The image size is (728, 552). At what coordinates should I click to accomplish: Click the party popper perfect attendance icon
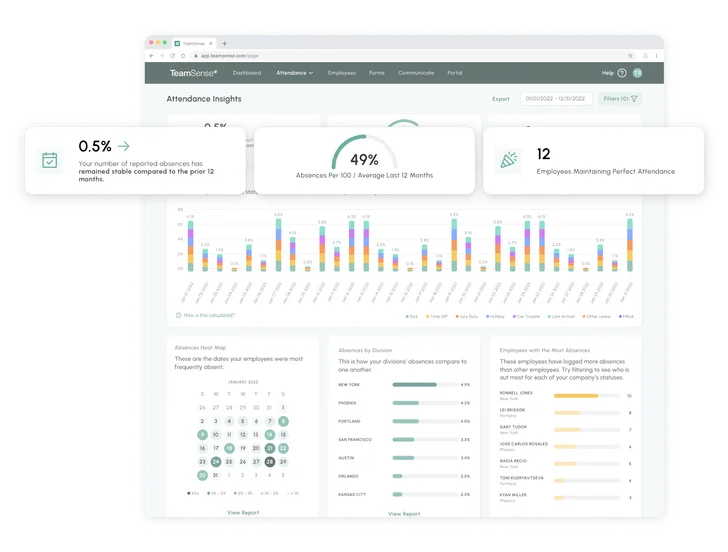pos(508,159)
